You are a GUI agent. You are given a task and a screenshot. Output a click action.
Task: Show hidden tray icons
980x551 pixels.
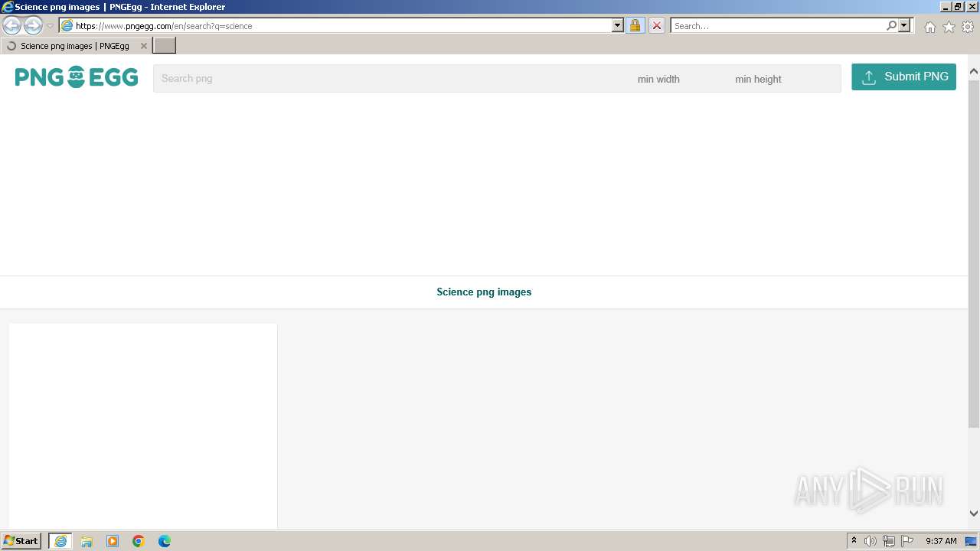(x=854, y=541)
